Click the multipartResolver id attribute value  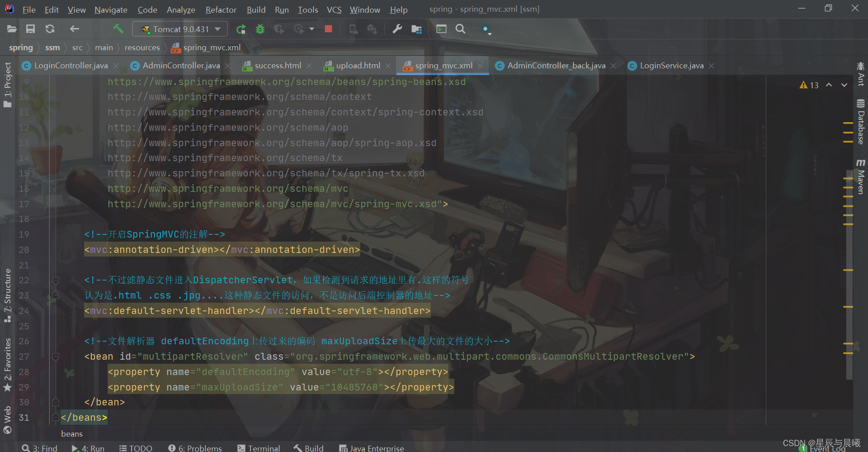(193, 357)
